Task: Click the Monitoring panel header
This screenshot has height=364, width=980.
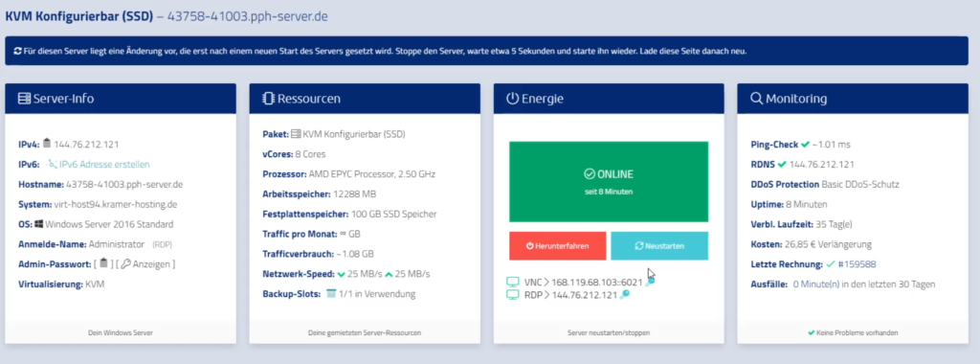Action: tap(853, 99)
